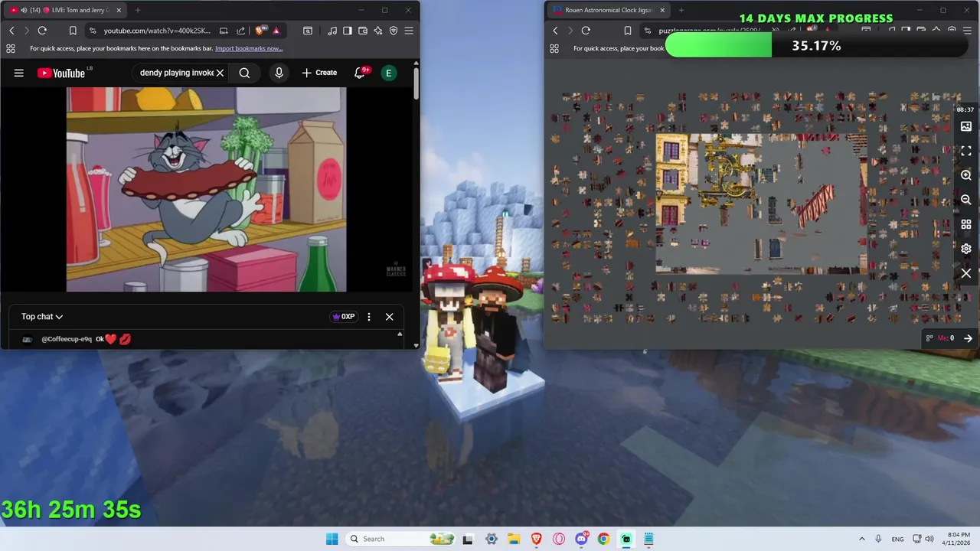980x551 pixels.
Task: Open the music playlist icon in YouTube browser toolbar
Action: click(x=332, y=31)
